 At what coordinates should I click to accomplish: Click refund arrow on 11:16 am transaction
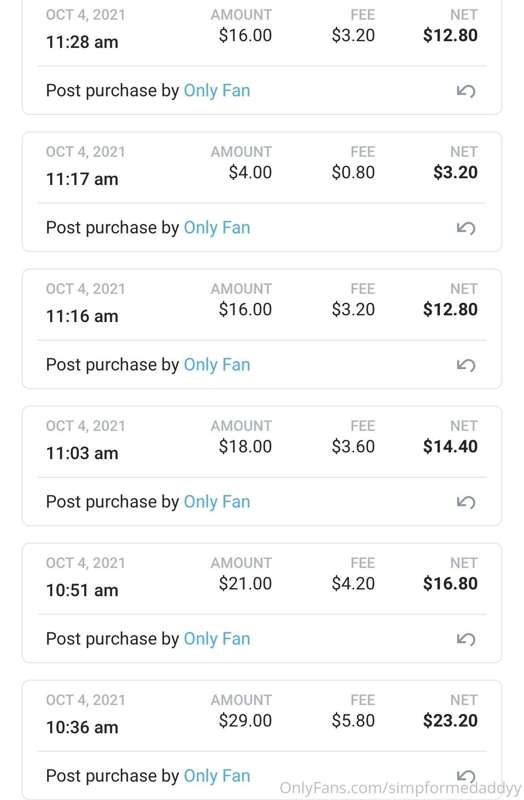(466, 365)
